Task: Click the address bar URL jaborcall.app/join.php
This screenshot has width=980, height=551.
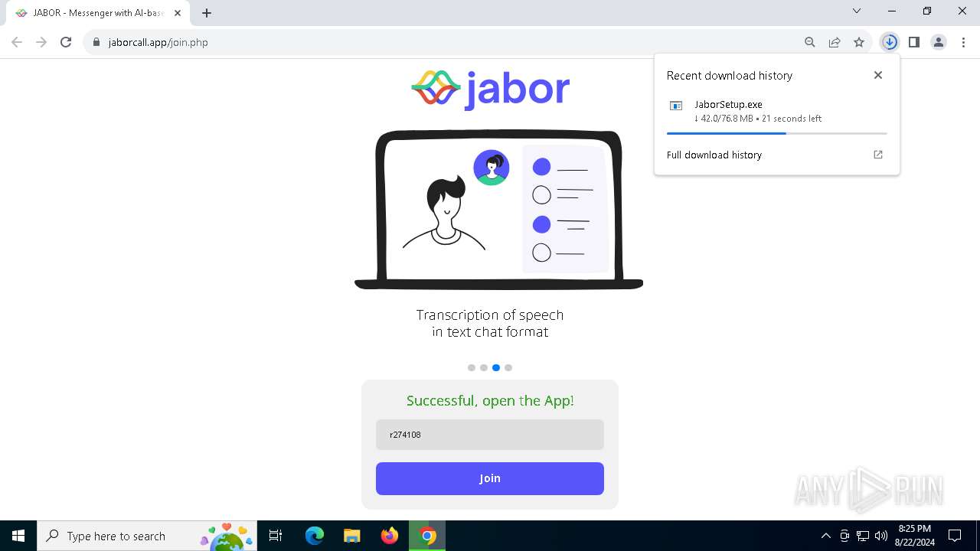Action: coord(158,42)
